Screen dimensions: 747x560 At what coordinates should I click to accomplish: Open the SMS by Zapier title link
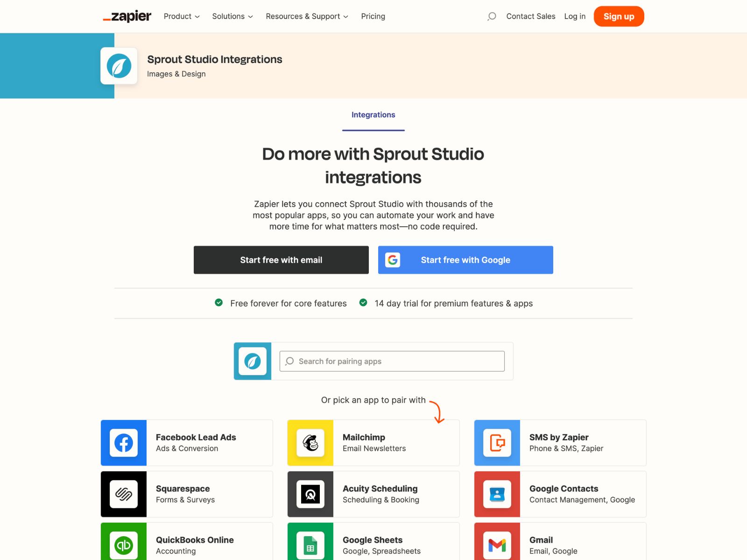(x=559, y=437)
